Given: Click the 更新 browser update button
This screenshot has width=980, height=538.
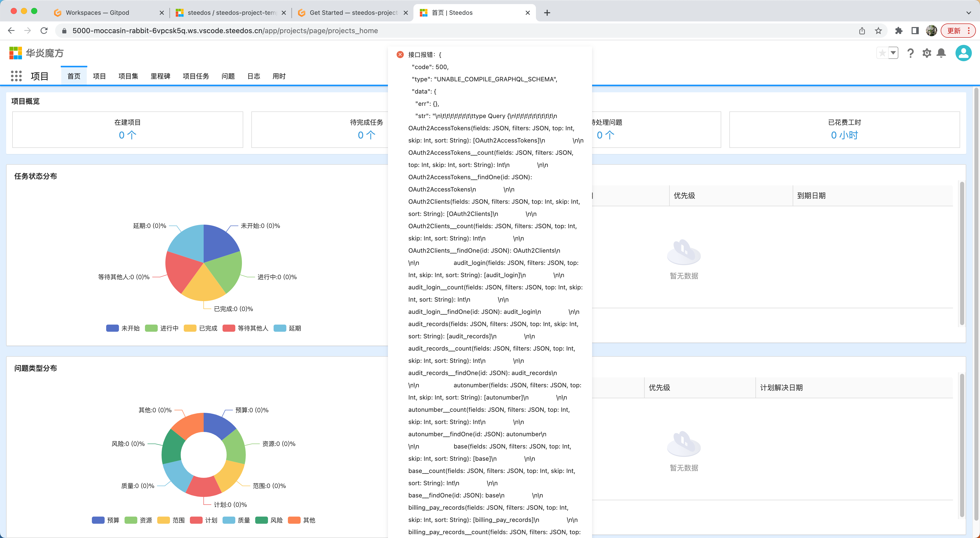Looking at the screenshot, I should click(x=953, y=31).
